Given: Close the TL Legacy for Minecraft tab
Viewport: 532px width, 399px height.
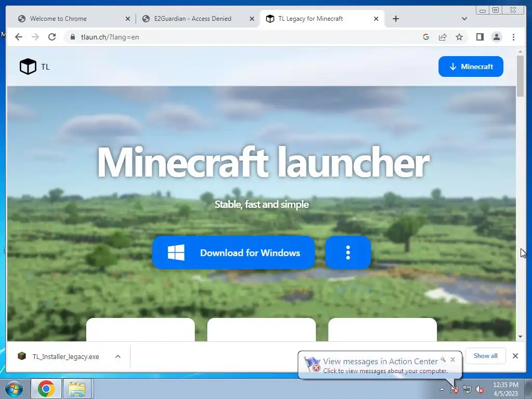Looking at the screenshot, I should tap(376, 19).
